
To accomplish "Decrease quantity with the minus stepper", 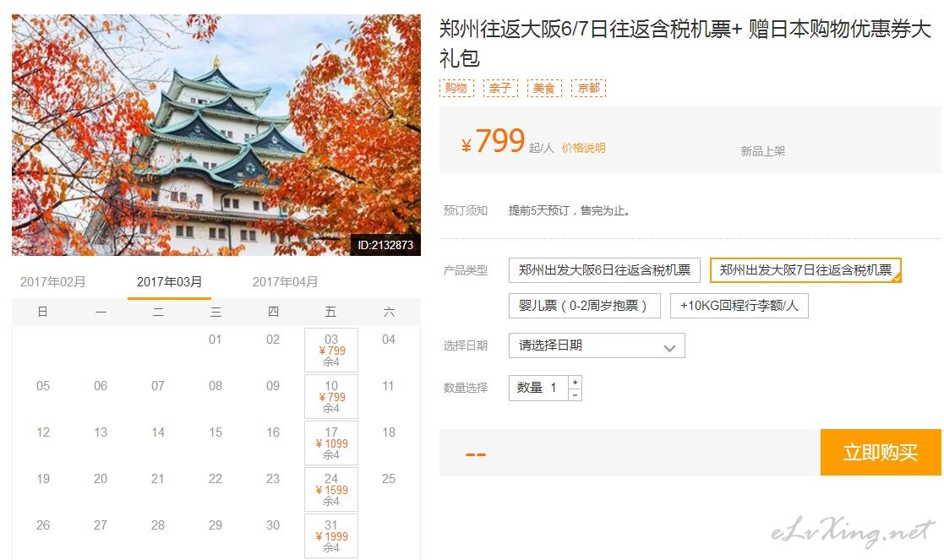I will (576, 394).
